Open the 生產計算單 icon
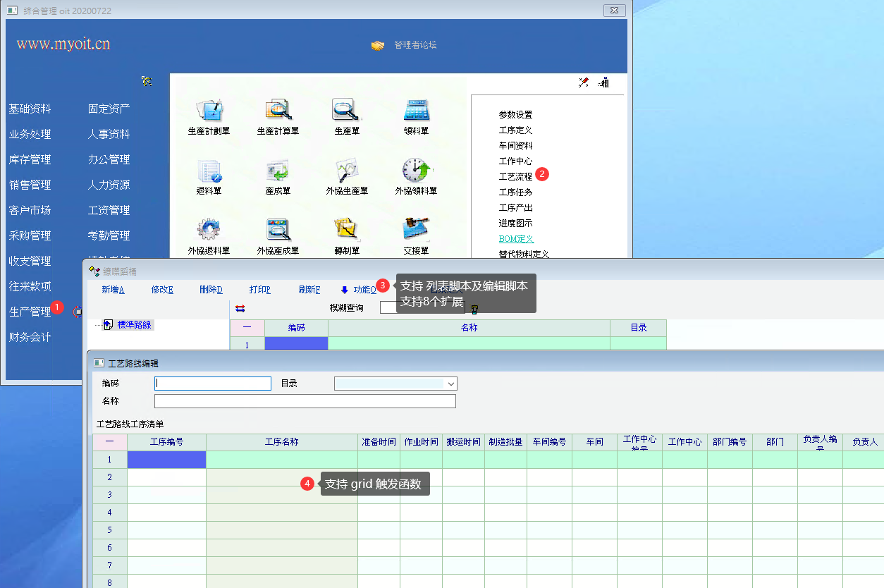884x588 pixels. (x=278, y=111)
